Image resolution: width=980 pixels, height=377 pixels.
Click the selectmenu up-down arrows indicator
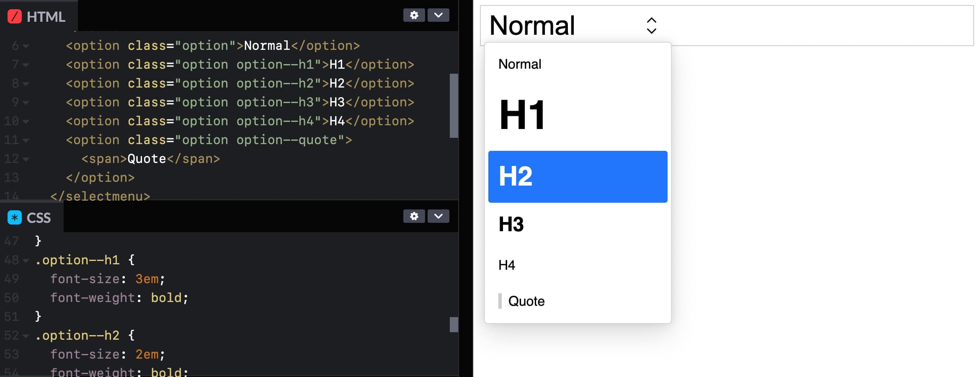[x=651, y=26]
